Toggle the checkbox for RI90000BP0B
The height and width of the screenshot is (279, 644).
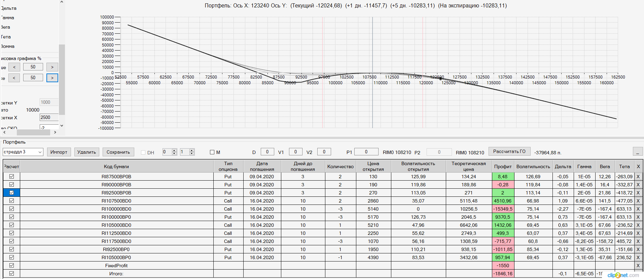12,185
